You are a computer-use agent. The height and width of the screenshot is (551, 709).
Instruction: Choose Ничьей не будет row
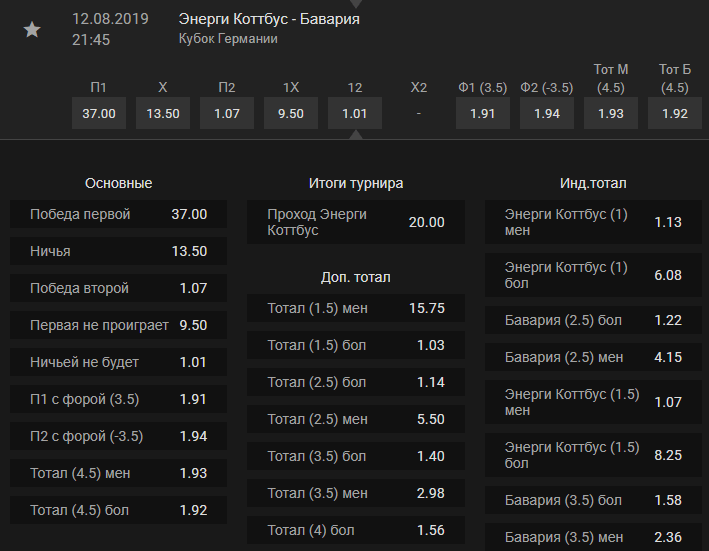click(x=118, y=363)
